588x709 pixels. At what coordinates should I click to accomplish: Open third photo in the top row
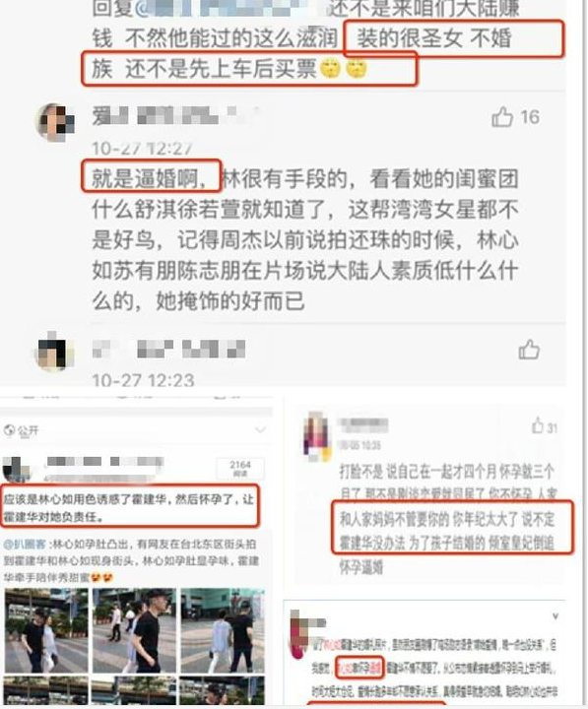pyautogui.click(x=223, y=630)
